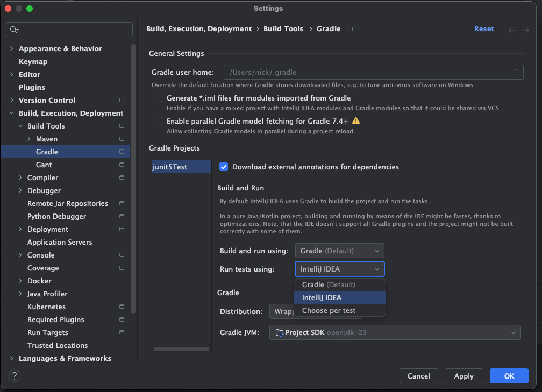Screen dimensions: 542x392
Task: Click the project marker icon on the Coverage row
Action: (x=122, y=268)
